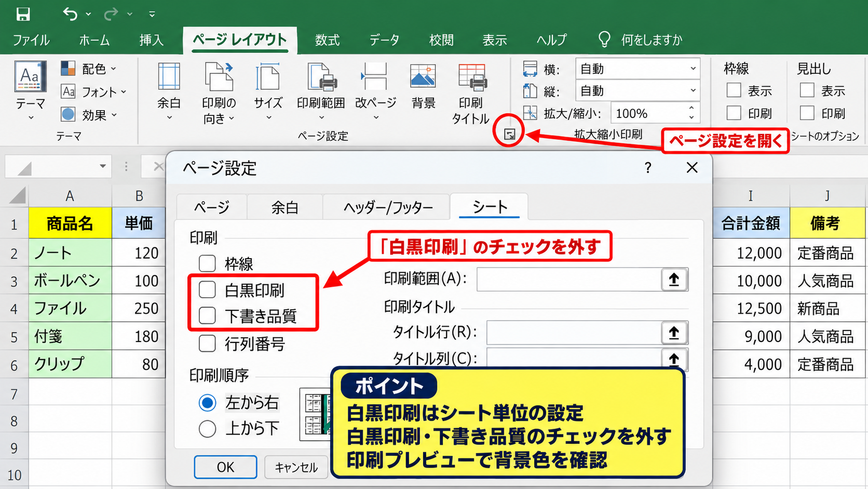
Task: Enable the 行列番号 checkbox
Action: click(x=208, y=343)
